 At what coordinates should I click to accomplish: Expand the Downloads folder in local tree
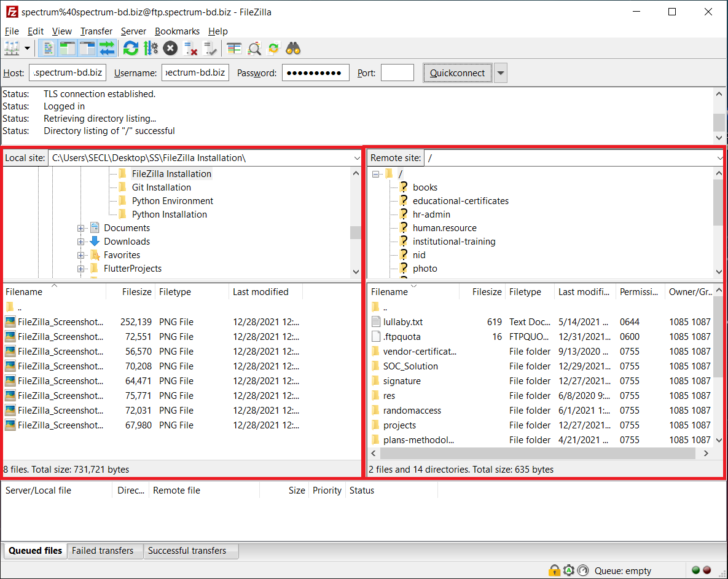point(80,242)
